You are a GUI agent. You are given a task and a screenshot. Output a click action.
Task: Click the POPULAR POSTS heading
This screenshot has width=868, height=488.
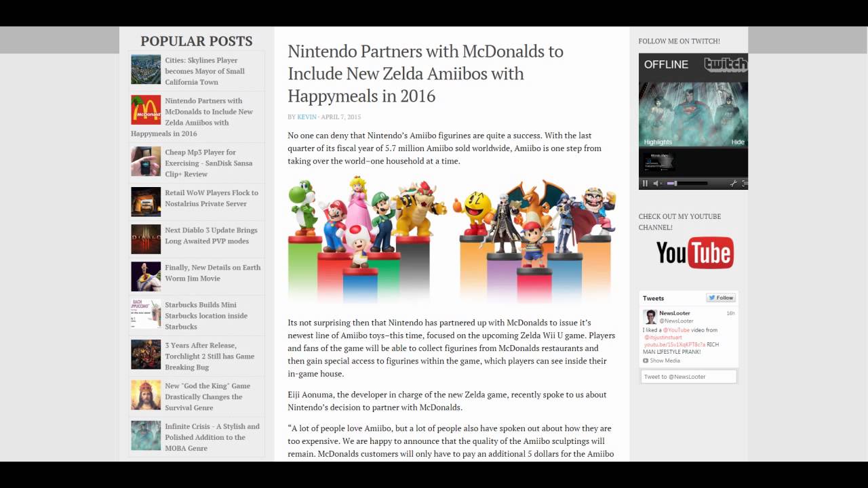tap(197, 41)
